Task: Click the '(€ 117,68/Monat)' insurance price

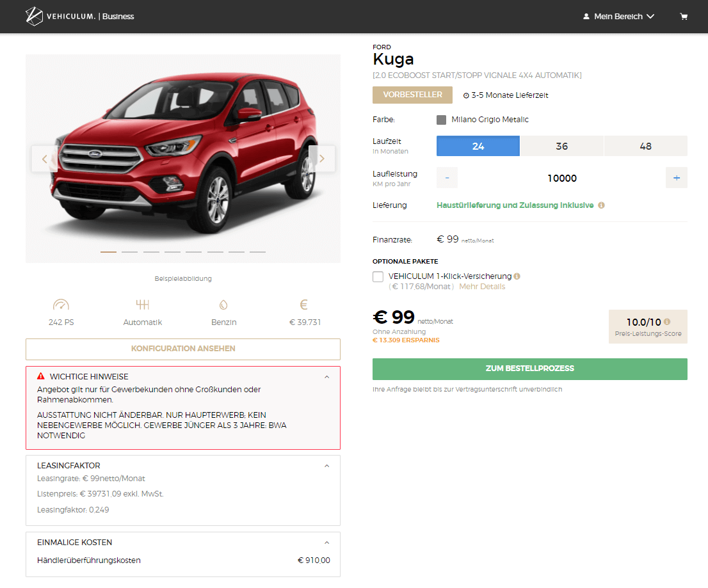Action: 422,287
